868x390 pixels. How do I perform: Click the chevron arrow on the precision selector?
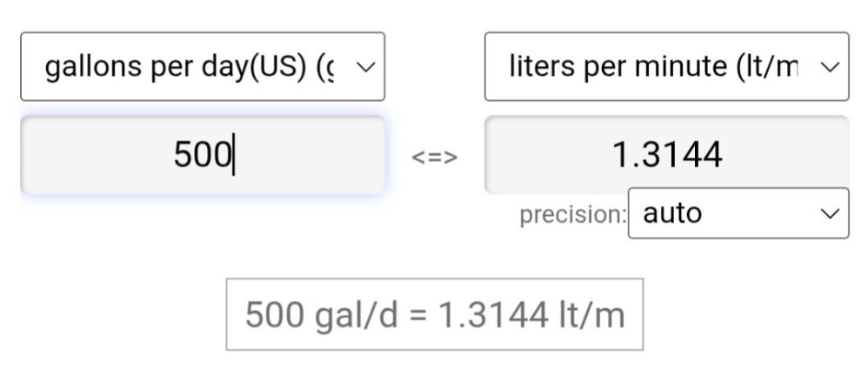[831, 213]
